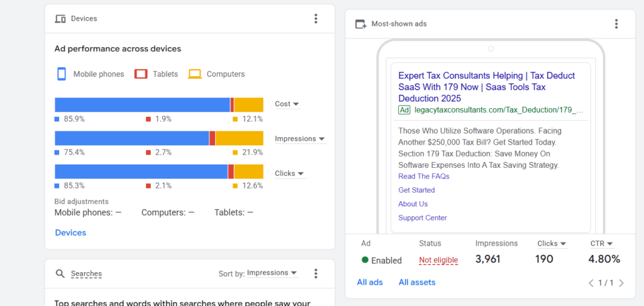Click the Mobile phones legend icon

tap(62, 74)
